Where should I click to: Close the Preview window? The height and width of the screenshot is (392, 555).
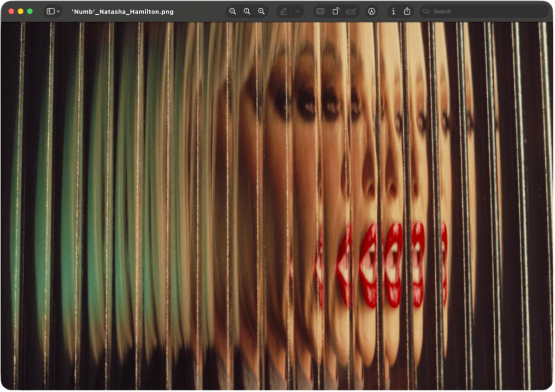click(11, 11)
